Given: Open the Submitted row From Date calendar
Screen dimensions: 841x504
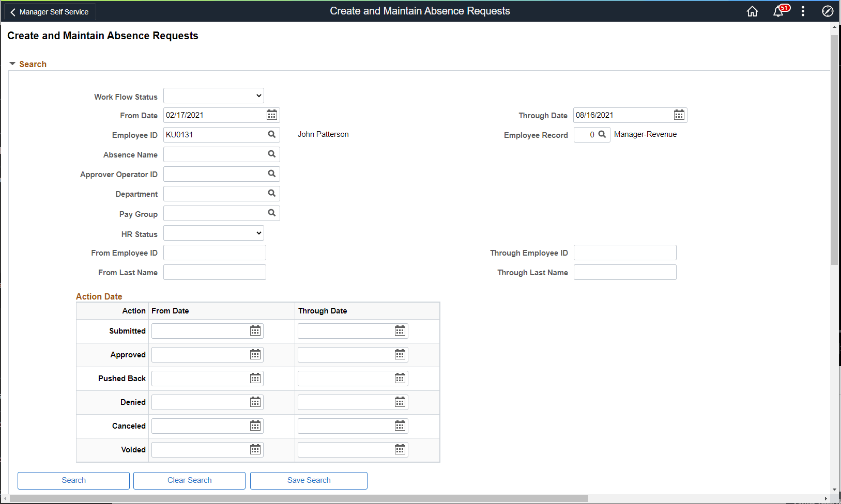Looking at the screenshot, I should [255, 330].
